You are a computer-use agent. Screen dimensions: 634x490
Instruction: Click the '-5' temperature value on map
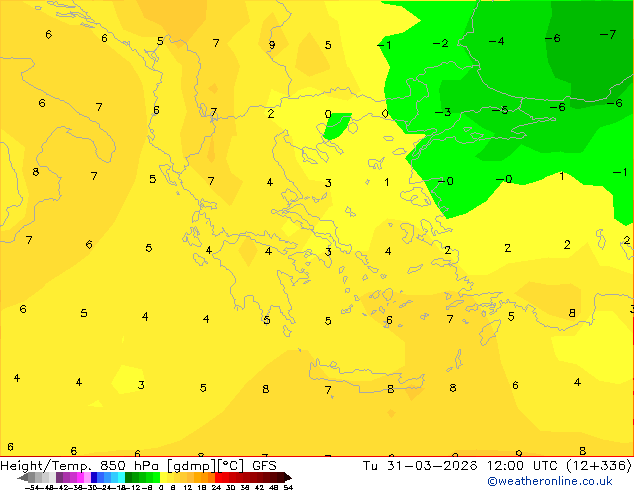500,110
